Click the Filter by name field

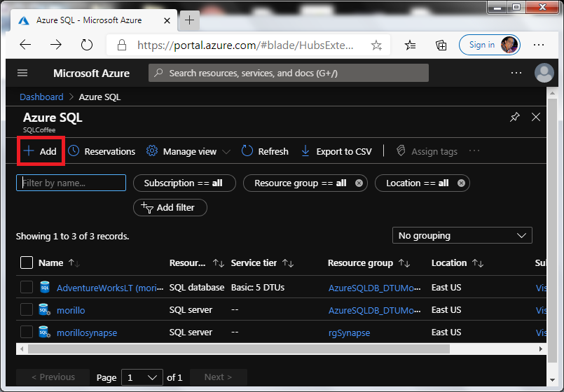[71, 183]
